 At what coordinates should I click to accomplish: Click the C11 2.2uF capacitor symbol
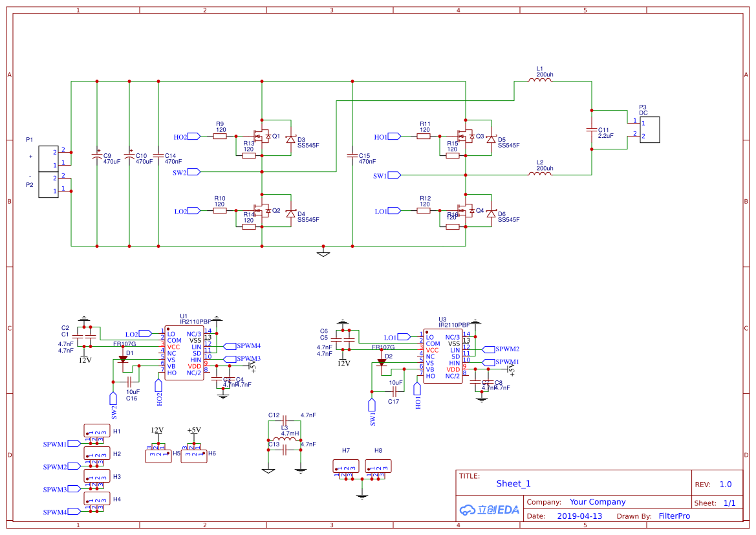590,129
